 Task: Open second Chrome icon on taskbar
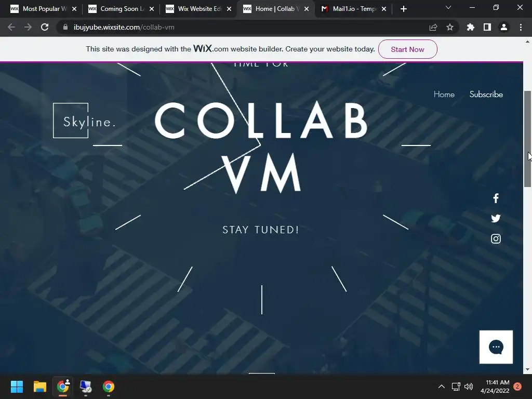pos(109,387)
